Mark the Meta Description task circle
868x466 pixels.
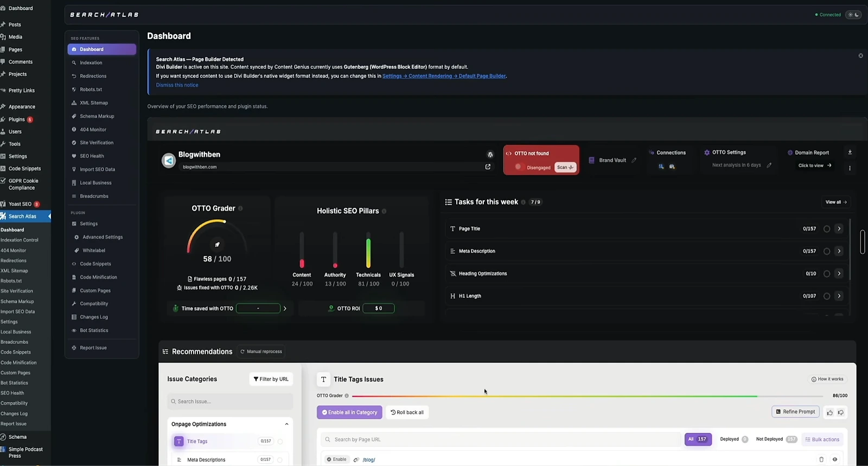pos(827,251)
